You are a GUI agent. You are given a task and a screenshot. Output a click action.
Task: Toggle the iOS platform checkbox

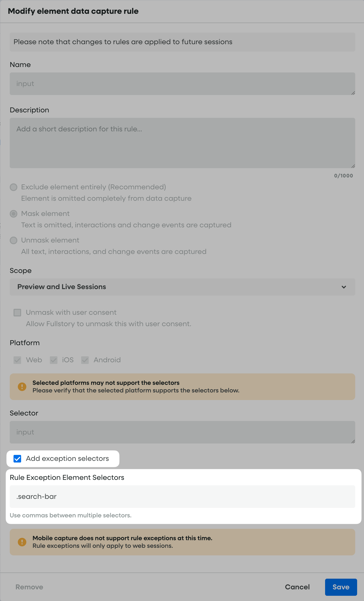pyautogui.click(x=54, y=360)
